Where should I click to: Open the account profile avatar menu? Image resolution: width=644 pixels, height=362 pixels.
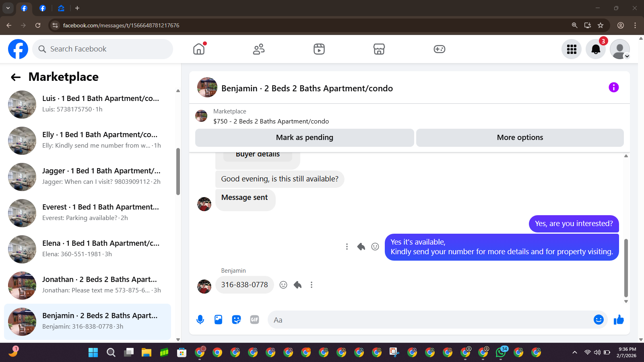click(x=620, y=49)
